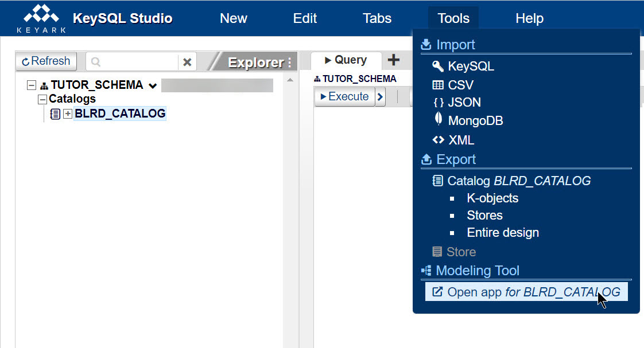The width and height of the screenshot is (644, 348).
Task: Click the Modeling Tool section header
Action: tap(477, 271)
